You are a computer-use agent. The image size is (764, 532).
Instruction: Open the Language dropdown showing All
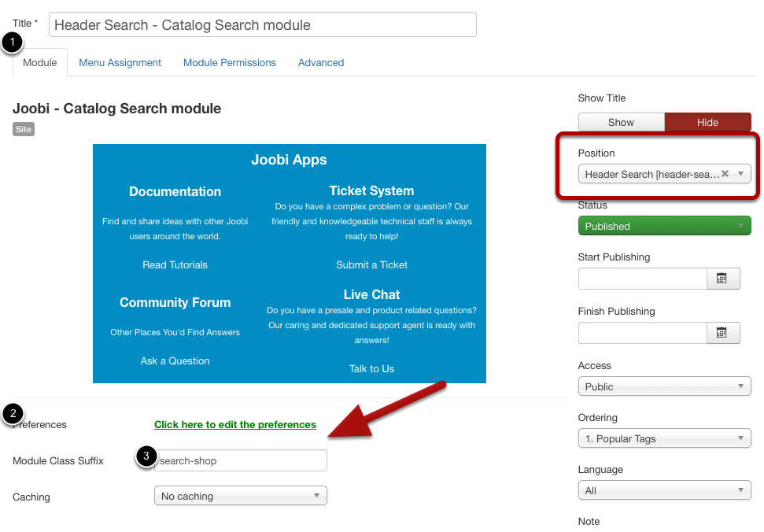(664, 490)
